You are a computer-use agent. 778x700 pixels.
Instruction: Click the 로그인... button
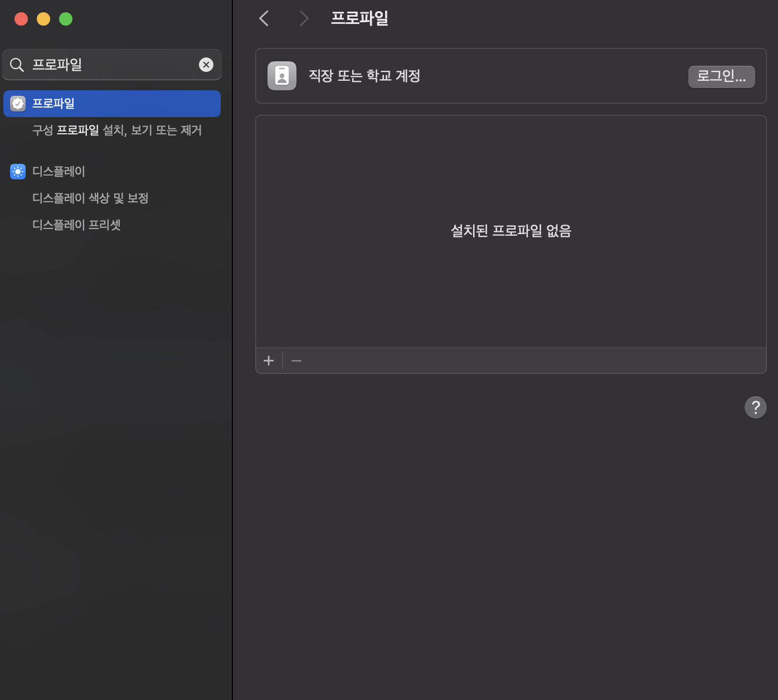[721, 76]
